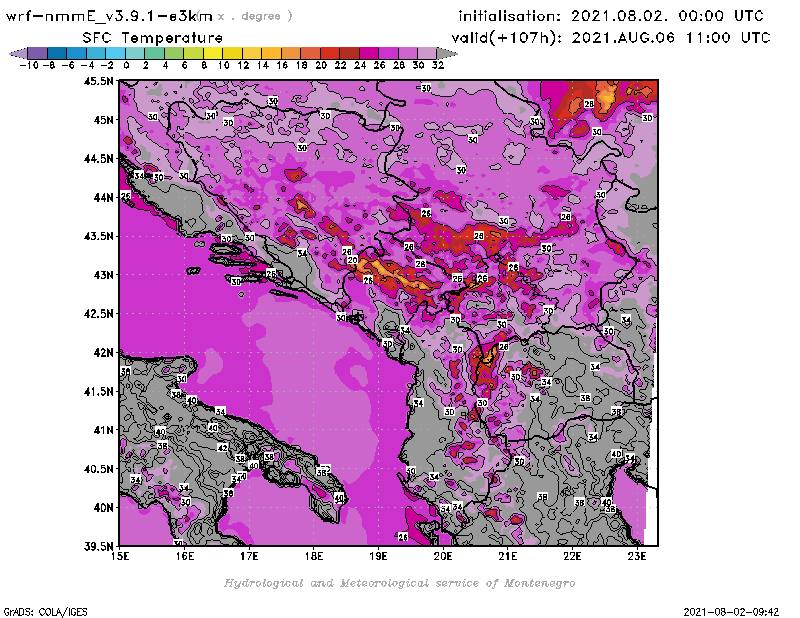Click the latitude label '41N'
Viewport: 800px width, 618px height.
[103, 430]
